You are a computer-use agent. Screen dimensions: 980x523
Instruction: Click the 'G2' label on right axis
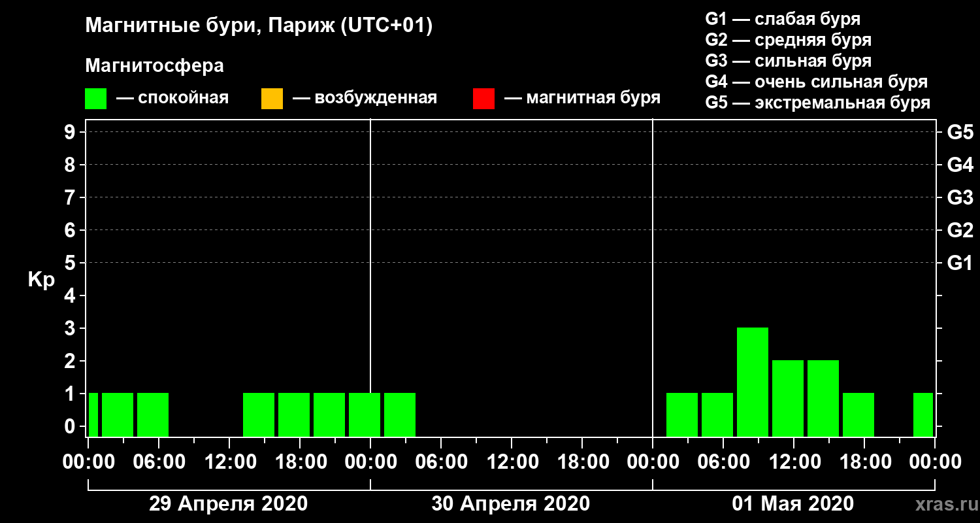(960, 230)
